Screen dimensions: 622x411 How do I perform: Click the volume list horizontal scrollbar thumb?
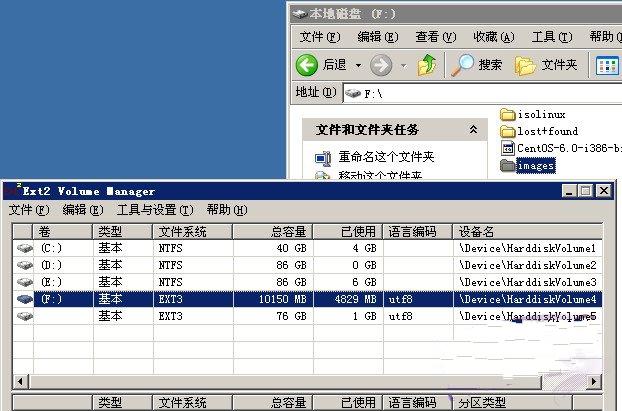coord(286,382)
